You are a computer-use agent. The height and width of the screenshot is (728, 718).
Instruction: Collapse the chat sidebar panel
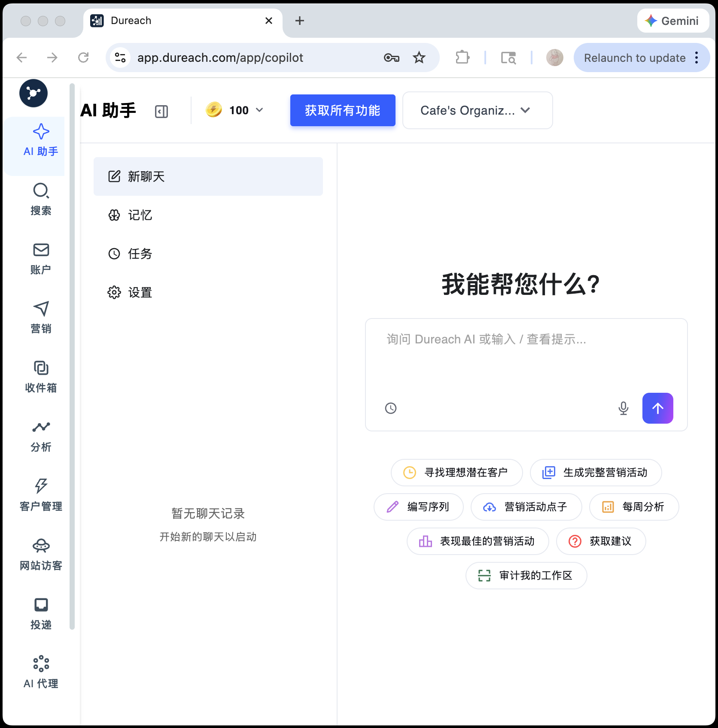tap(161, 111)
